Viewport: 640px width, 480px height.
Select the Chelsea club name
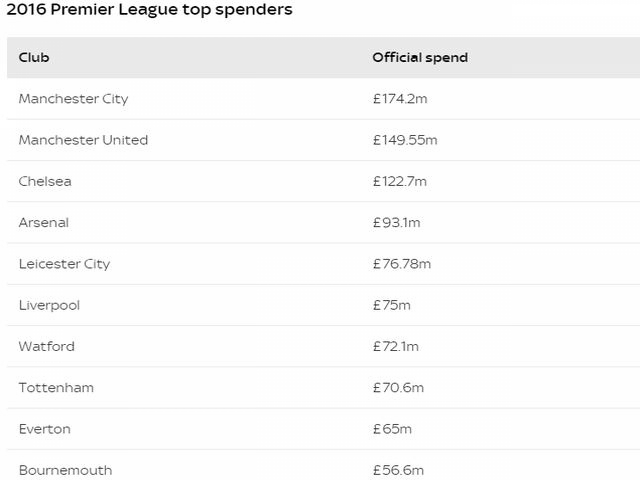tap(45, 181)
